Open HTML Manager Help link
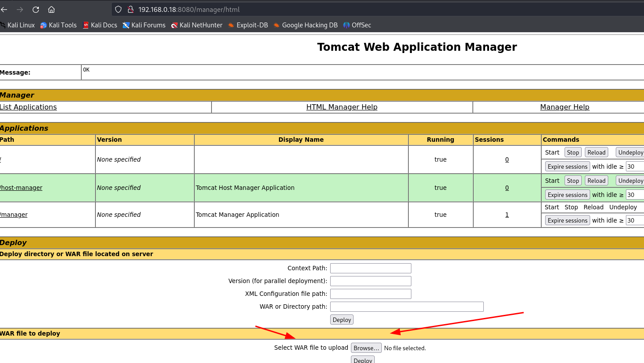This screenshot has width=644, height=363. [x=342, y=107]
